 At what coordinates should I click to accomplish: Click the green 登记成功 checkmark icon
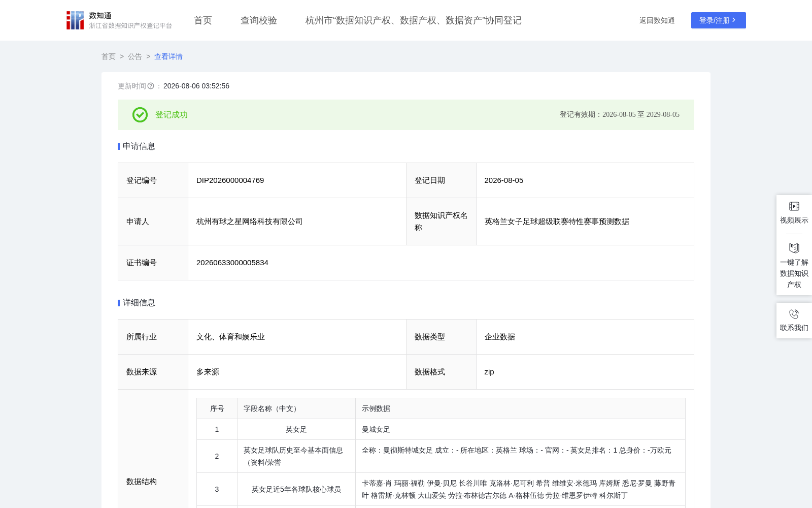140,115
